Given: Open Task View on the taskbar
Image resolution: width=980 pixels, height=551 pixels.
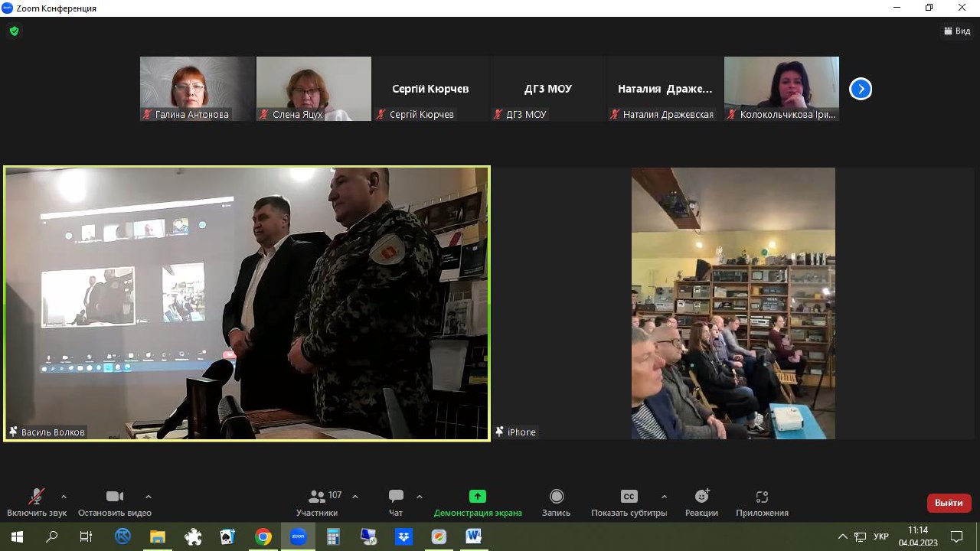Looking at the screenshot, I should tap(87, 536).
